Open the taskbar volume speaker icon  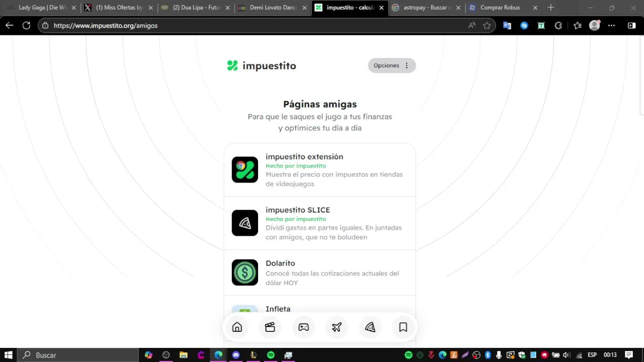[x=567, y=355]
